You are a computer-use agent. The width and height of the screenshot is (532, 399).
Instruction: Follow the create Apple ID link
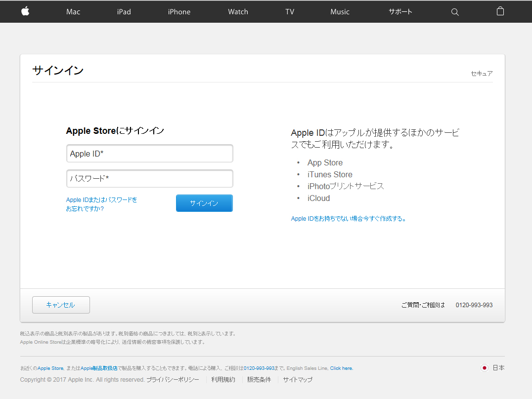point(349,219)
